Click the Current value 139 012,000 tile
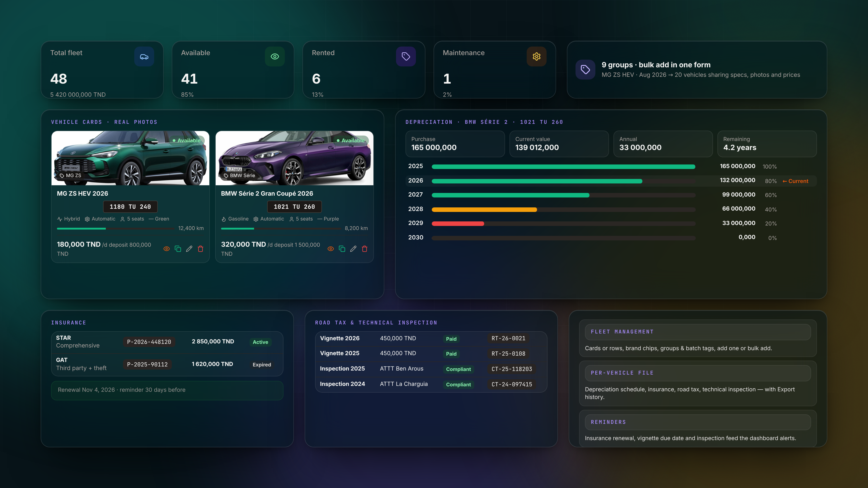The image size is (868, 488). coord(559,144)
